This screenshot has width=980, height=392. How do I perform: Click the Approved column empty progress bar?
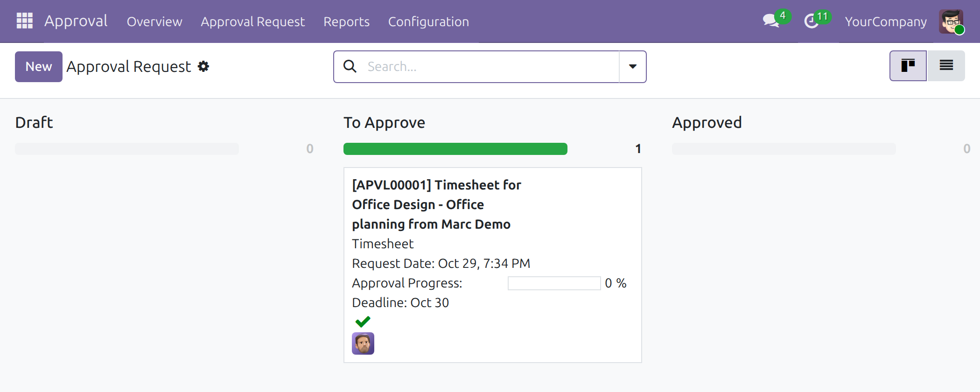(x=784, y=149)
